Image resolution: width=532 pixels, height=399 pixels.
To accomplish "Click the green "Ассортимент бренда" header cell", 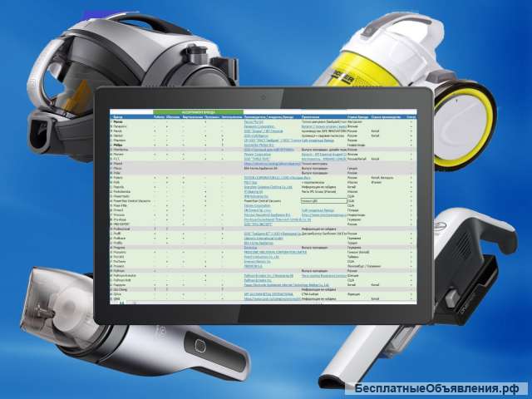I will click(x=197, y=111).
